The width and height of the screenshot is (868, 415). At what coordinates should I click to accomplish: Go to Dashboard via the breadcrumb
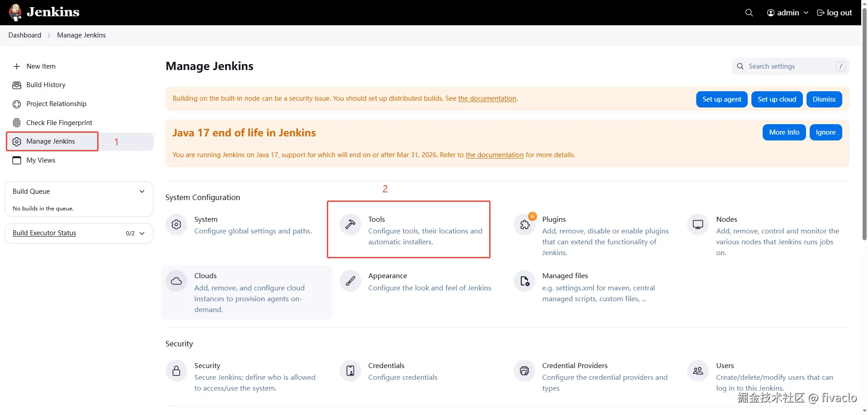tap(25, 35)
